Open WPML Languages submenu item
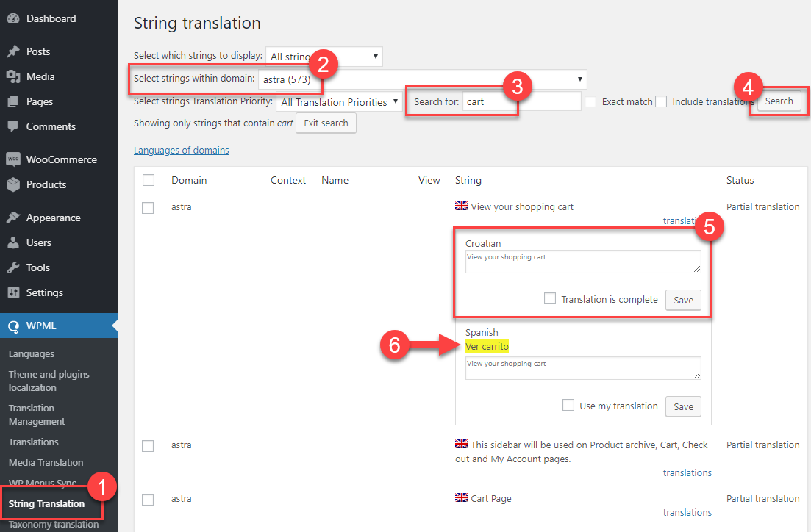 tap(32, 354)
